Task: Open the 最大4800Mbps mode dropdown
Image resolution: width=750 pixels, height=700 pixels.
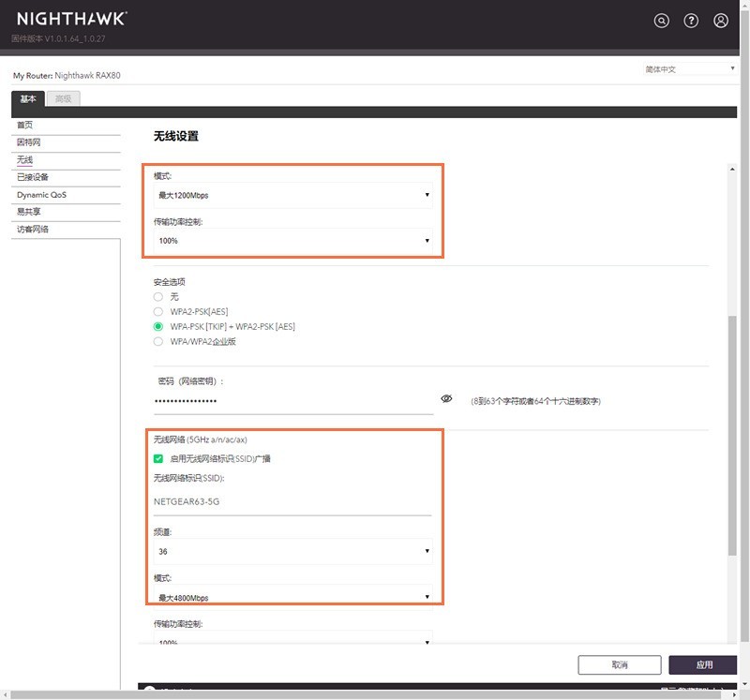Action: 293,597
